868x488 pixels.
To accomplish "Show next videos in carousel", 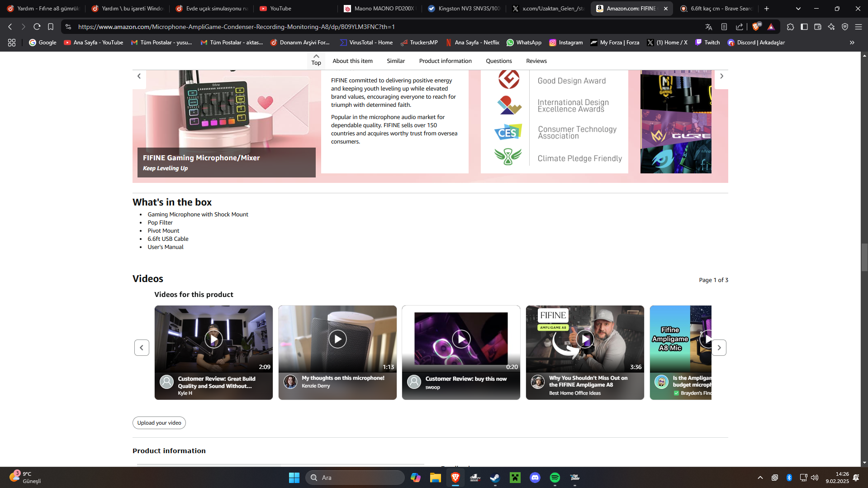I will click(719, 348).
